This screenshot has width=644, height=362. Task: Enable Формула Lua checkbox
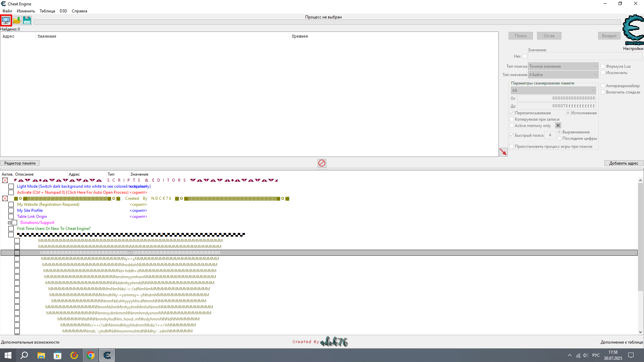point(603,66)
